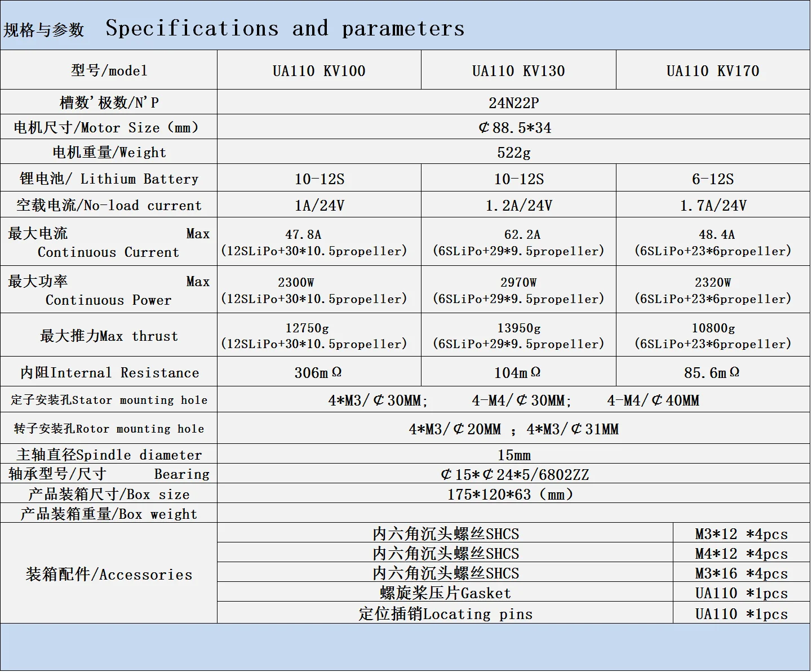
Task: Select the "UA110 KV130" column header
Action: tap(518, 71)
